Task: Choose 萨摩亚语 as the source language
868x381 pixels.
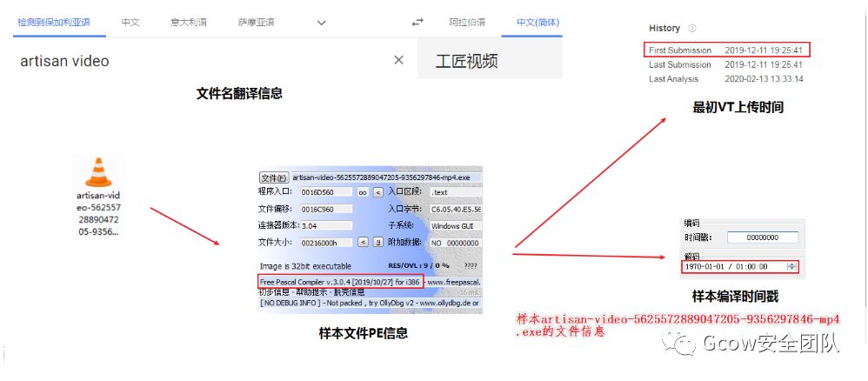Action: [x=257, y=23]
